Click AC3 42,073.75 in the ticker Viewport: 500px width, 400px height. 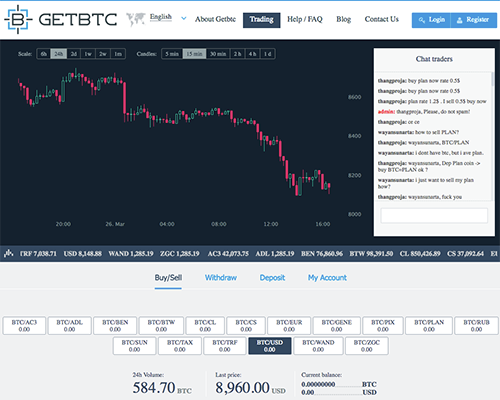click(x=228, y=254)
